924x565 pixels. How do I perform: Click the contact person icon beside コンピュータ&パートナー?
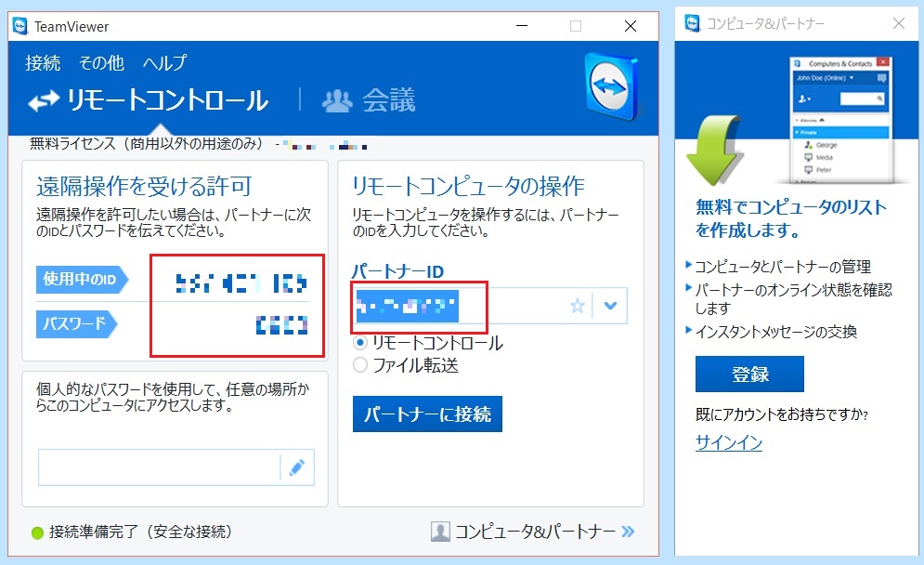click(440, 532)
